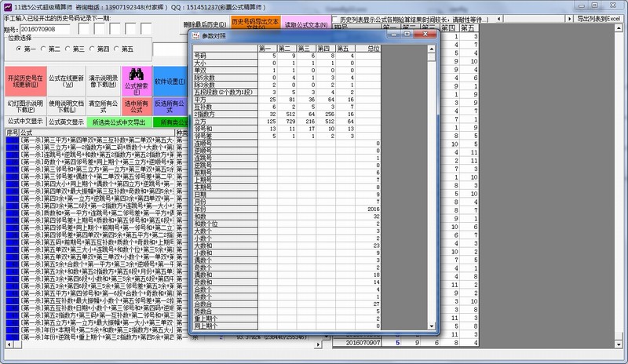Click 开奖历史号在线更新 button
The height and width of the screenshot is (364, 628).
(x=24, y=81)
